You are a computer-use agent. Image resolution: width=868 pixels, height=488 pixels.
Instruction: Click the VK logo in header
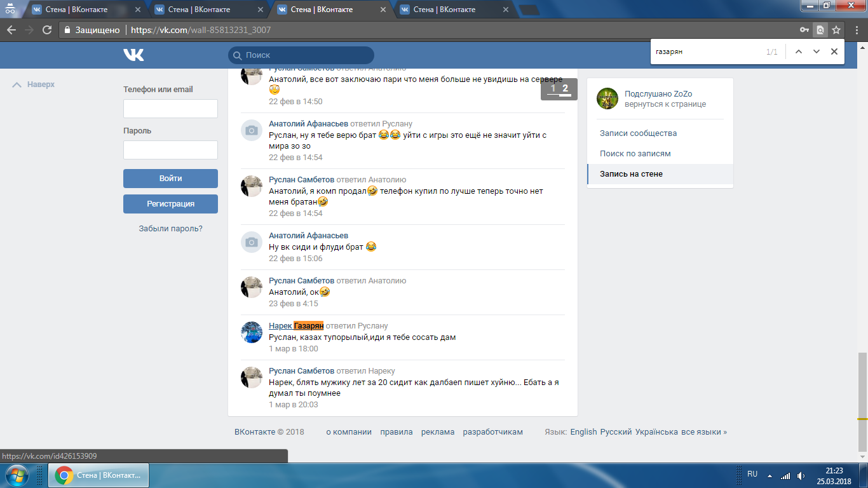[134, 55]
